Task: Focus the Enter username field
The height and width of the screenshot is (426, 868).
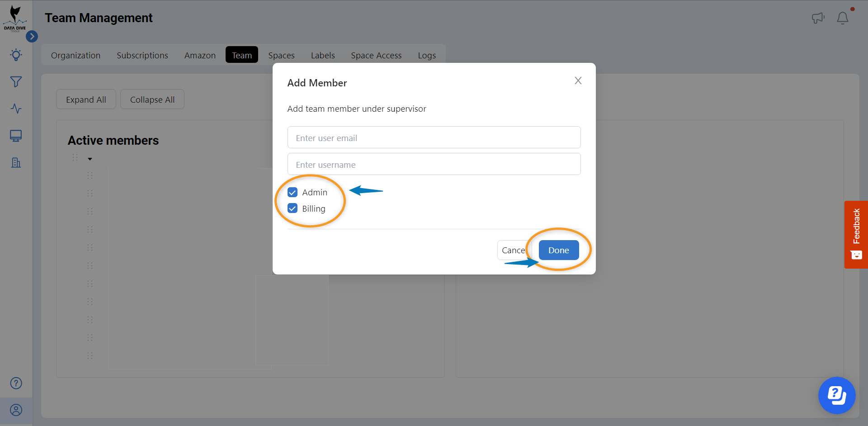Action: point(434,164)
